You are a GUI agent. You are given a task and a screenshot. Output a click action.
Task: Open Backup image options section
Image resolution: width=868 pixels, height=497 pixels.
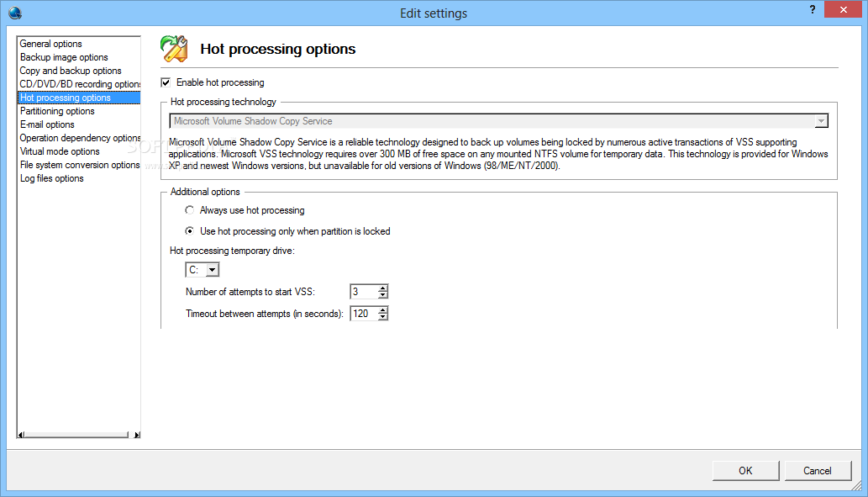(x=64, y=57)
